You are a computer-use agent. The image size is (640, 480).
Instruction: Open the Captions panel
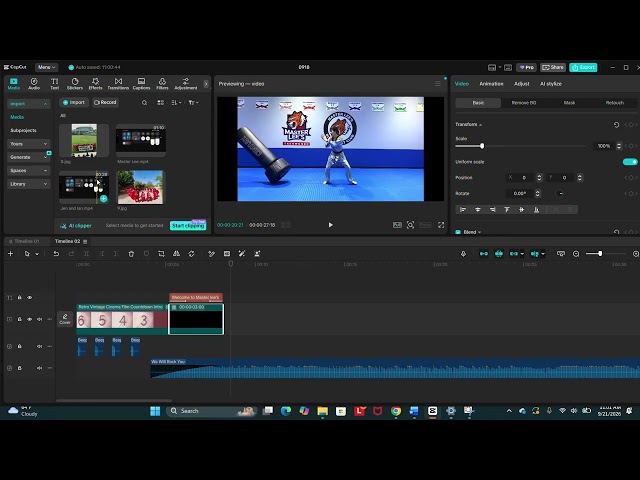(x=141, y=84)
